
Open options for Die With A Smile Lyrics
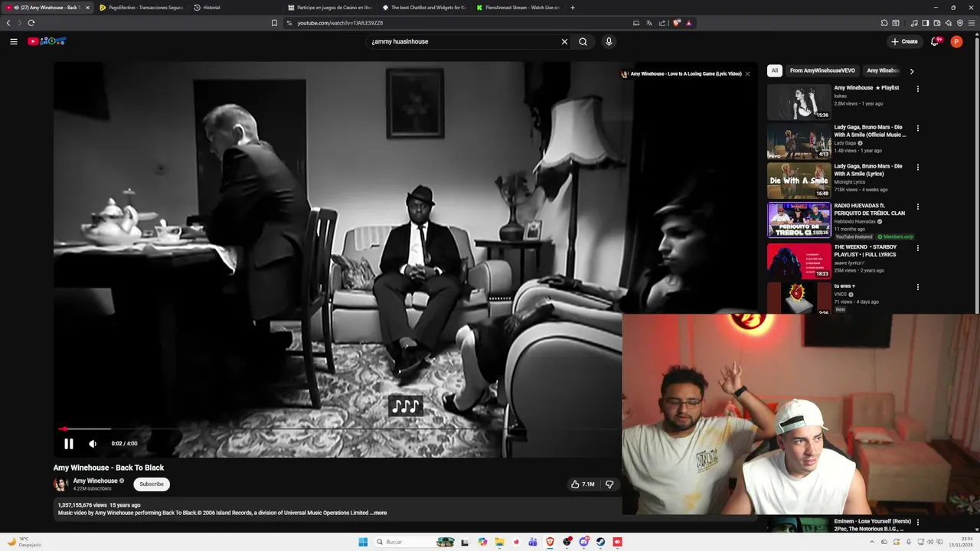coord(917,167)
